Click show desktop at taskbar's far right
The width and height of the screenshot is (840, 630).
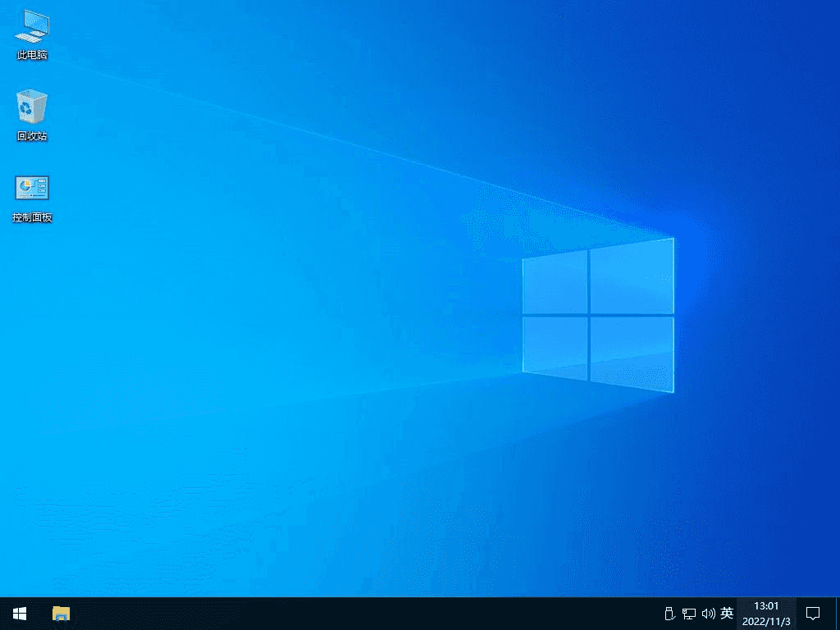pyautogui.click(x=838, y=613)
